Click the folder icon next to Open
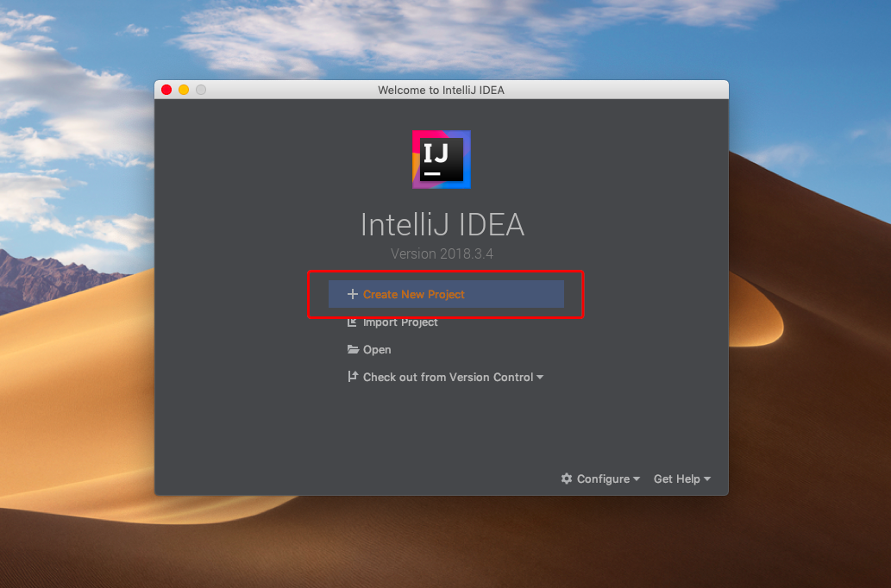Image resolution: width=891 pixels, height=588 pixels. point(353,349)
